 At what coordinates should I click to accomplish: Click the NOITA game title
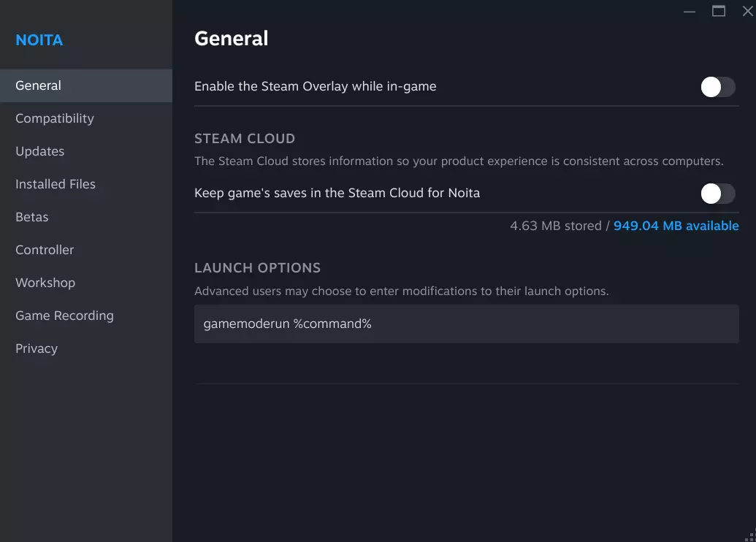39,40
